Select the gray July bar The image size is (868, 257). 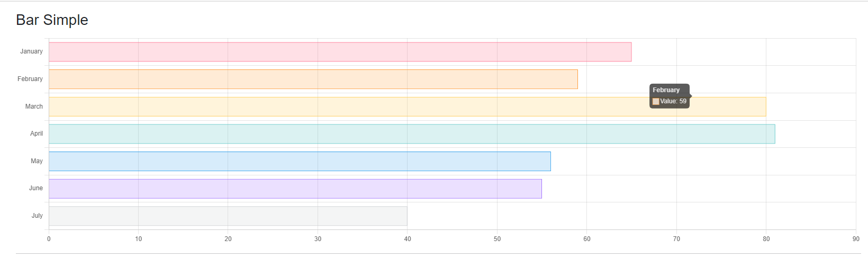coord(228,216)
